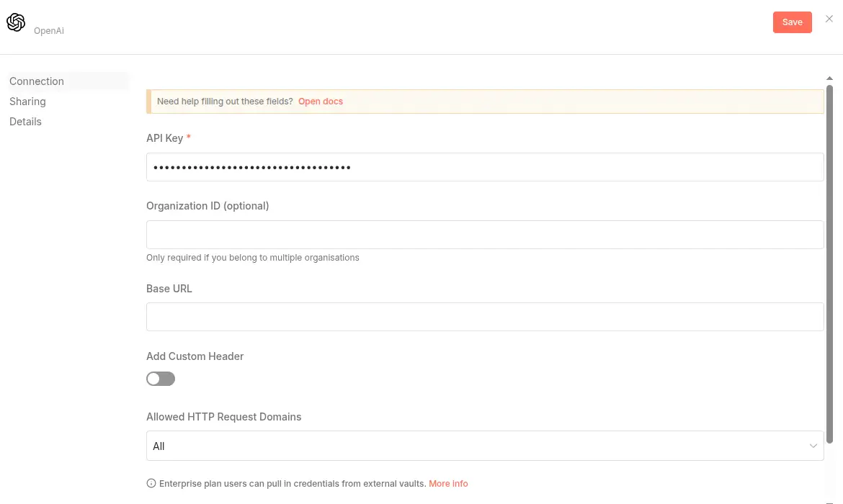Screen dimensions: 843x504
Task: Click the OpenAI logo icon
Action: pos(16,22)
